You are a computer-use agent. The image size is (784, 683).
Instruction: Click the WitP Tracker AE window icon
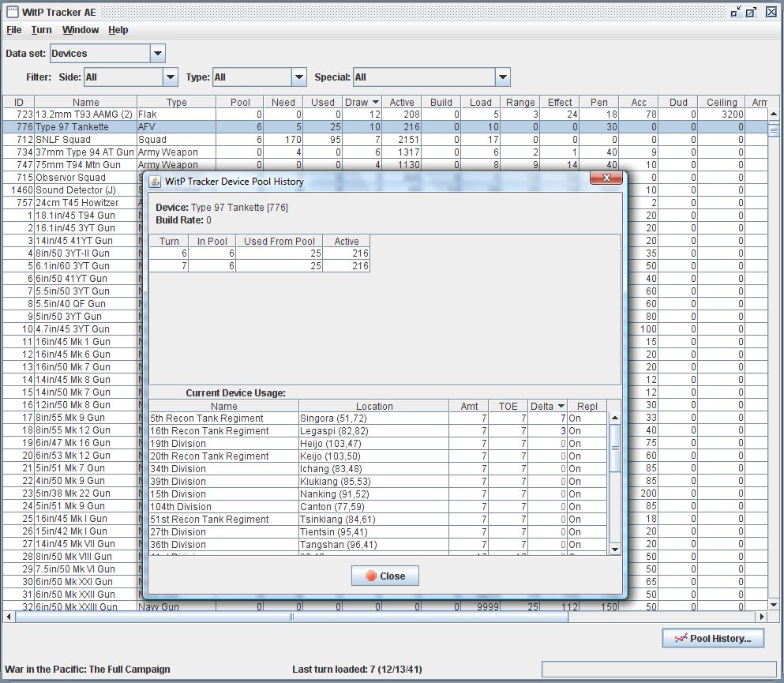12,12
